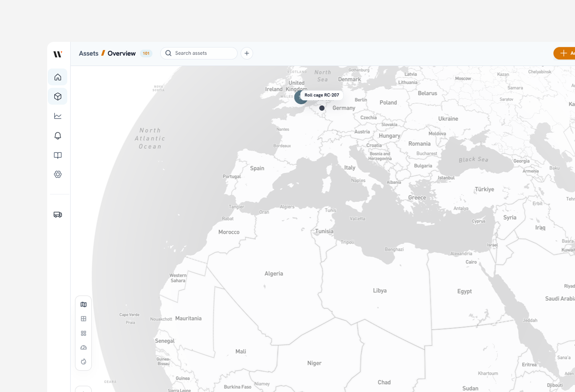575x392 pixels.
Task: Open the documentation book icon
Action: coord(58,155)
